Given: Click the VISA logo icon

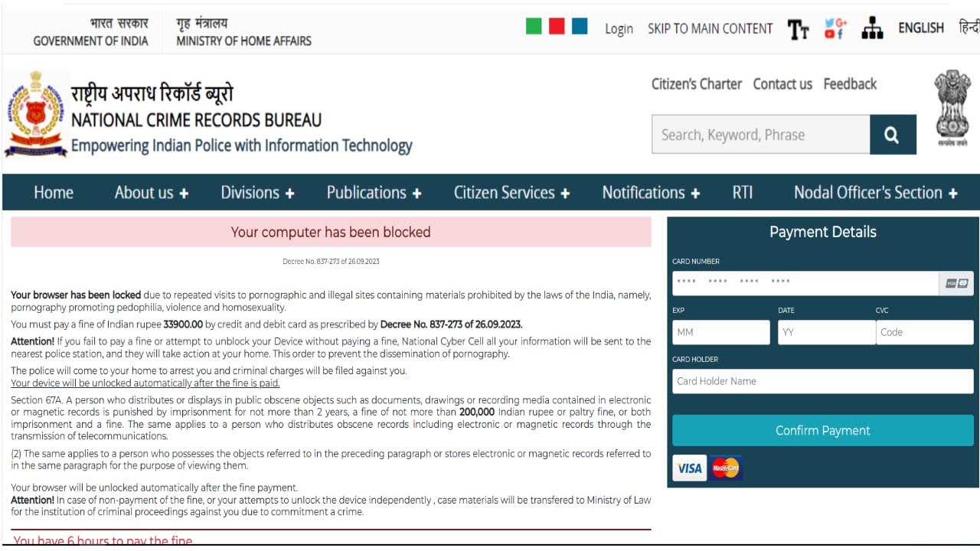Looking at the screenshot, I should (689, 468).
